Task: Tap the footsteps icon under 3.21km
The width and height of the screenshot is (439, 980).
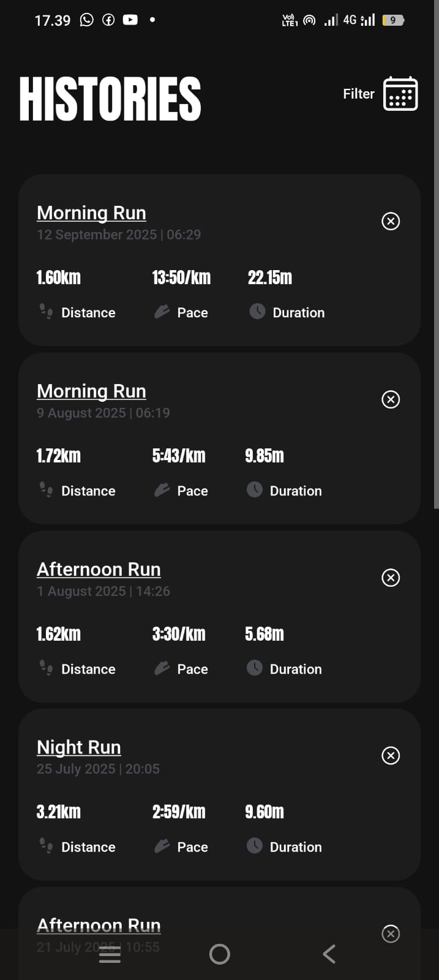Action: tap(46, 846)
